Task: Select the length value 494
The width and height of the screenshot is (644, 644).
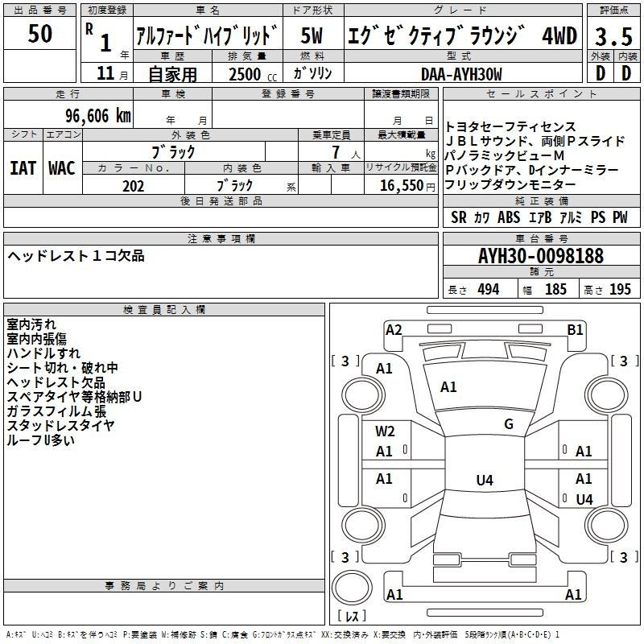Action: 489,290
